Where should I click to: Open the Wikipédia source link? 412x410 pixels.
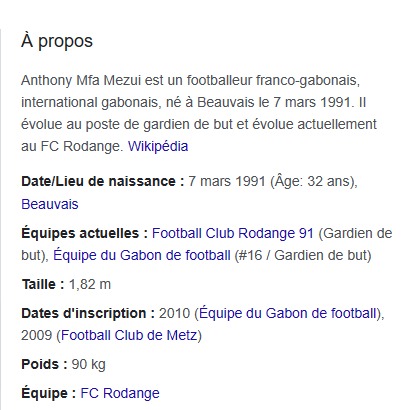coord(158,146)
